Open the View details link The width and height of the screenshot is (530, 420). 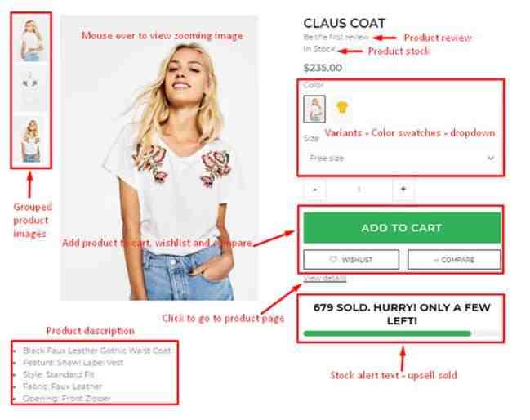tap(325, 279)
